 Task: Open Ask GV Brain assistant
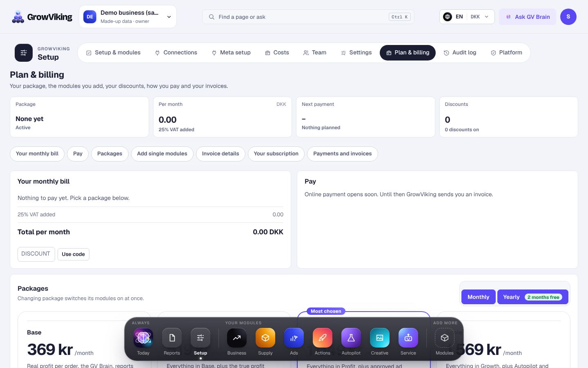(x=528, y=17)
